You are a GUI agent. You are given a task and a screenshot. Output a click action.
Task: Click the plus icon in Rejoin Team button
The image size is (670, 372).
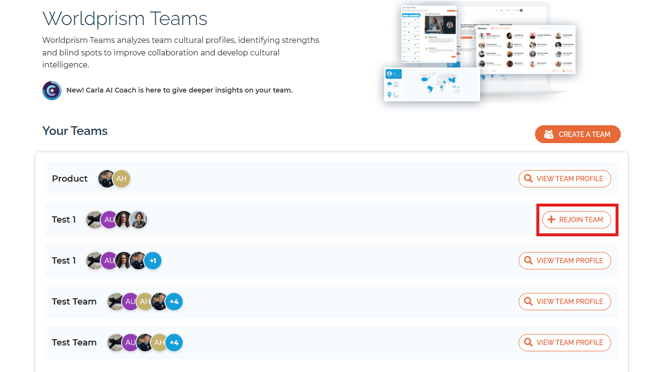551,220
